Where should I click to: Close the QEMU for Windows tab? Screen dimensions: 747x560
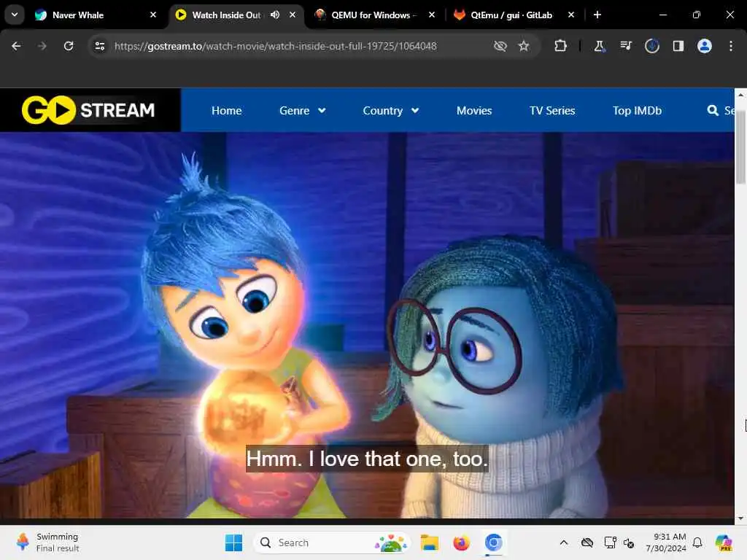click(x=432, y=15)
